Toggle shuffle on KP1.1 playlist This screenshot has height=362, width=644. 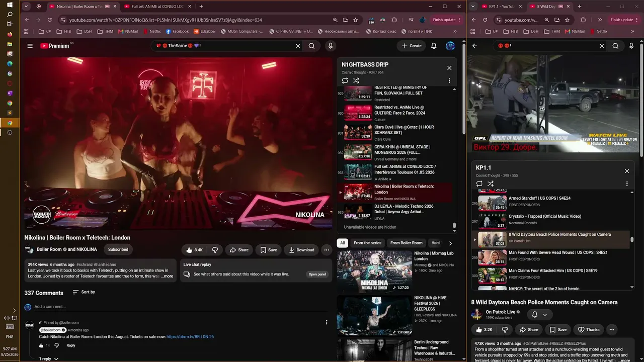pos(491,184)
